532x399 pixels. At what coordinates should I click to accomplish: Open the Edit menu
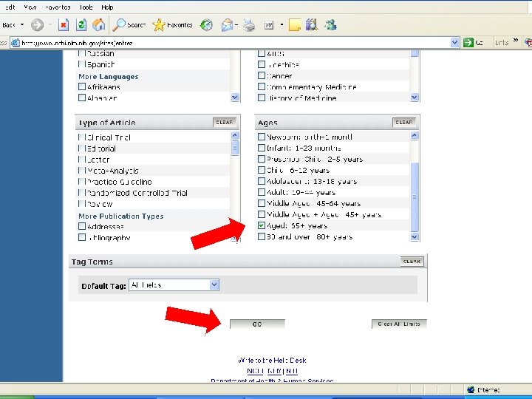coord(10,7)
